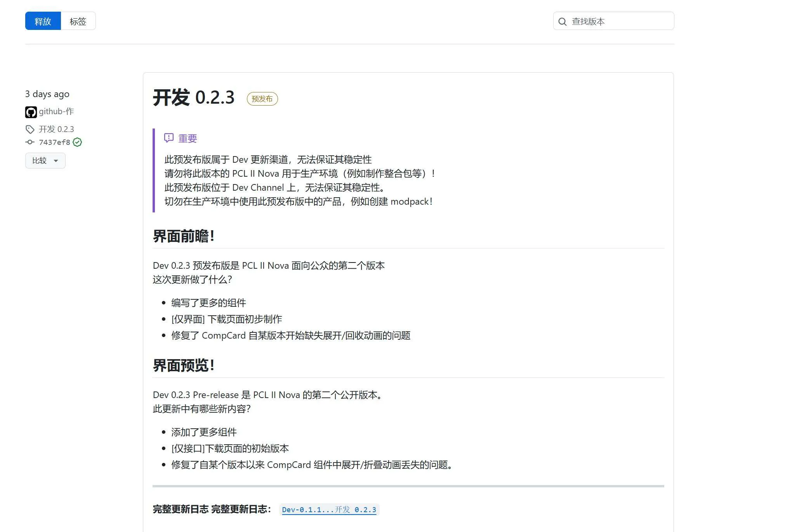
Task: Click the line mentioning Dev Channel 上
Action: (276, 188)
